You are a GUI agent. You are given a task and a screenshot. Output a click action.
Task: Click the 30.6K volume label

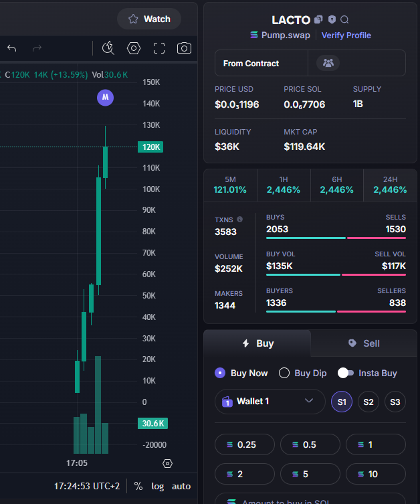[153, 423]
